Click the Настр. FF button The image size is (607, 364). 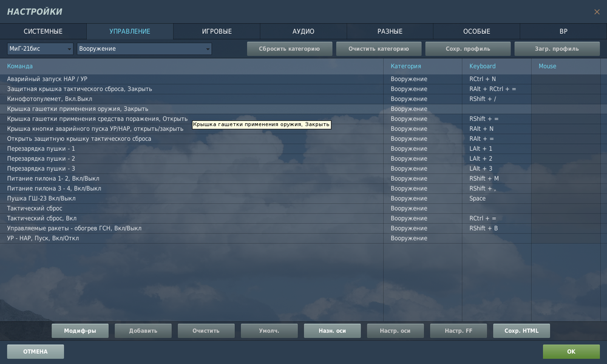[458, 331]
